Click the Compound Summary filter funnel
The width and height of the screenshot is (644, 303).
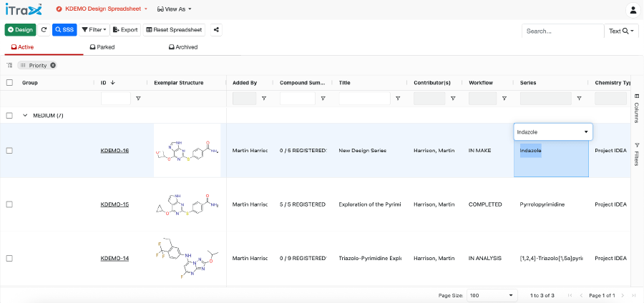[323, 99]
